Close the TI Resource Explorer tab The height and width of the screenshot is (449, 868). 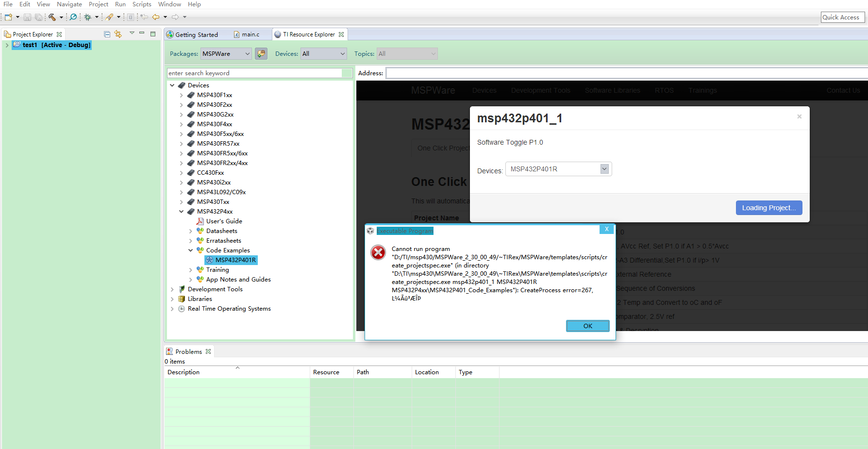(x=341, y=34)
